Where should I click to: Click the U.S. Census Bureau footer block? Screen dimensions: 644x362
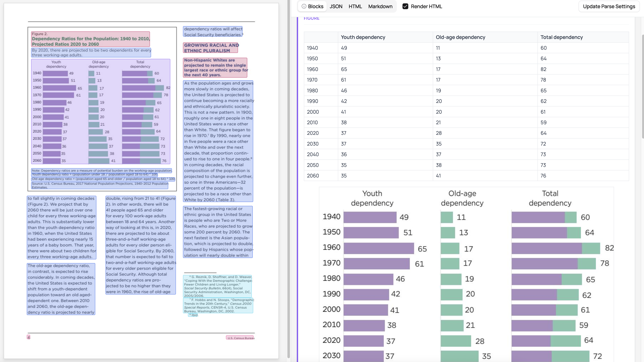240,337
